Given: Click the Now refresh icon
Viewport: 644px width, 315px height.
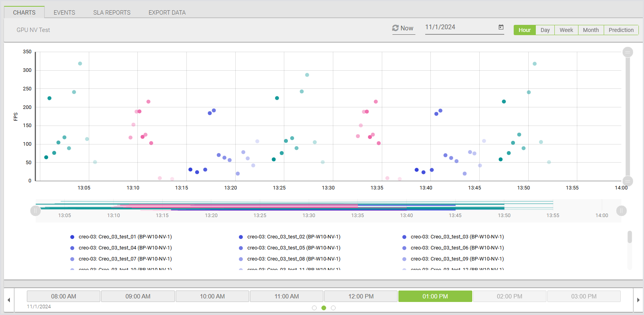Looking at the screenshot, I should tap(395, 28).
